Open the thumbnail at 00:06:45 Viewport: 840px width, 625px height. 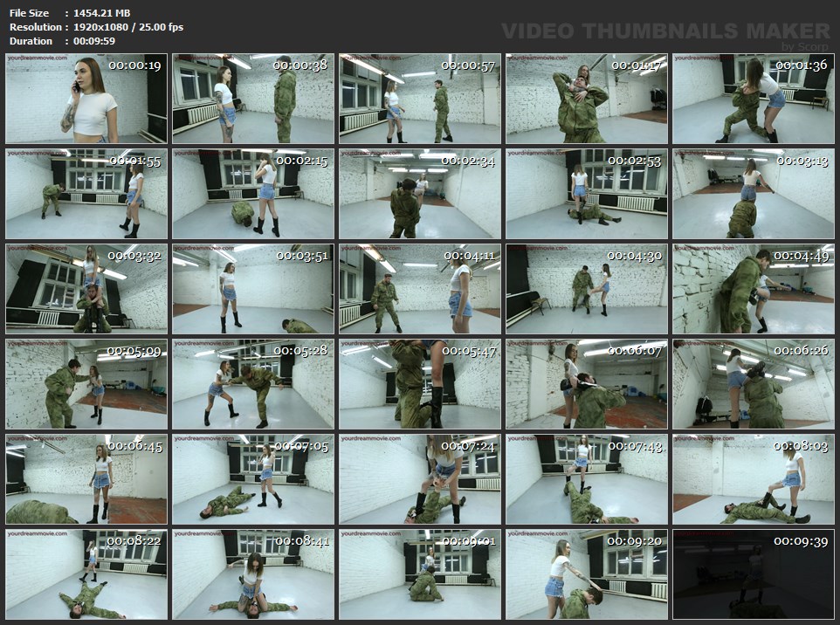(86, 479)
